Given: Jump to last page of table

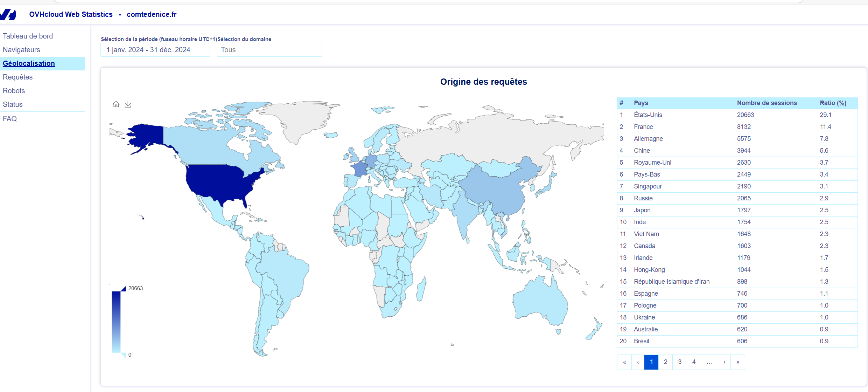Looking at the screenshot, I should (738, 362).
